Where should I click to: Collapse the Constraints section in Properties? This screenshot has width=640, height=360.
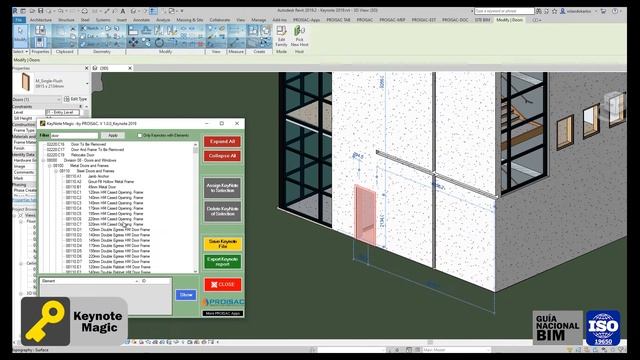pyautogui.click(x=80, y=107)
